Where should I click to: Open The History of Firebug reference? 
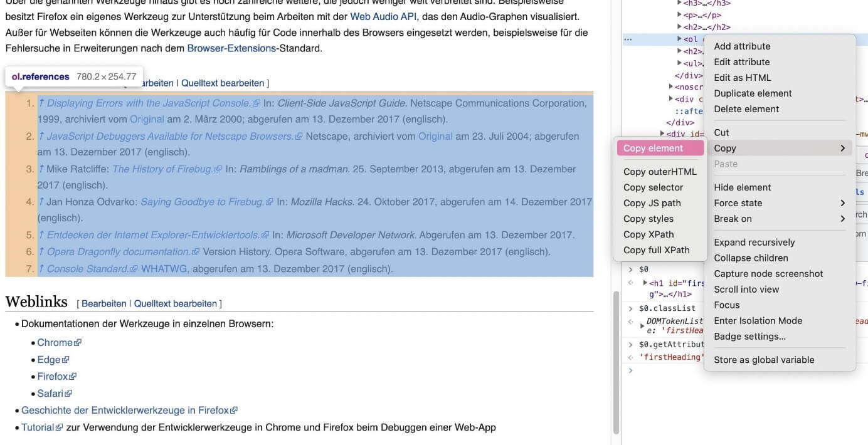click(x=167, y=169)
